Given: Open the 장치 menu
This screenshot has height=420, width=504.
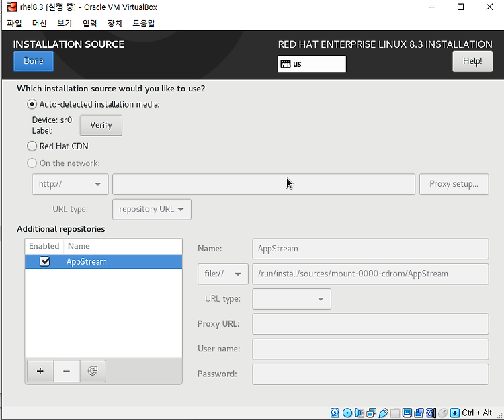Looking at the screenshot, I should (x=115, y=23).
